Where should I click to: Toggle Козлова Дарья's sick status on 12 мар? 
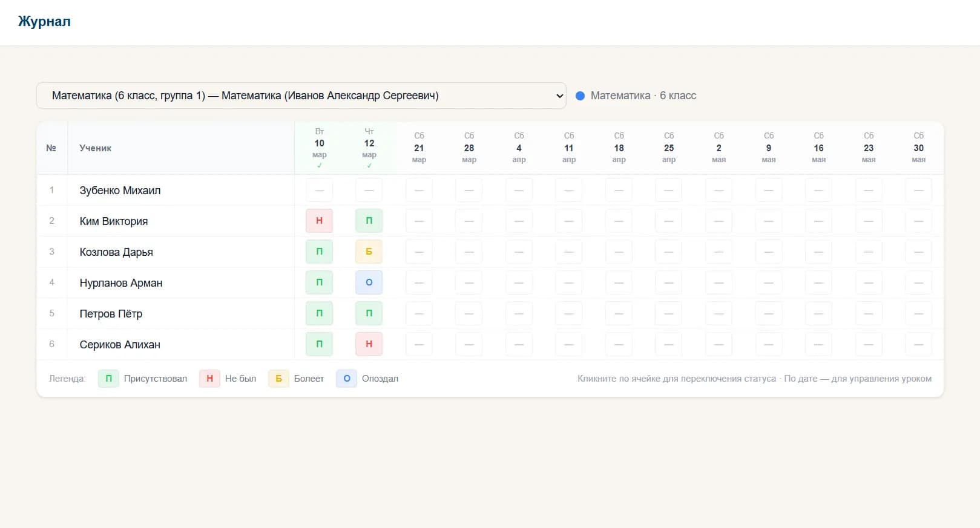click(369, 252)
